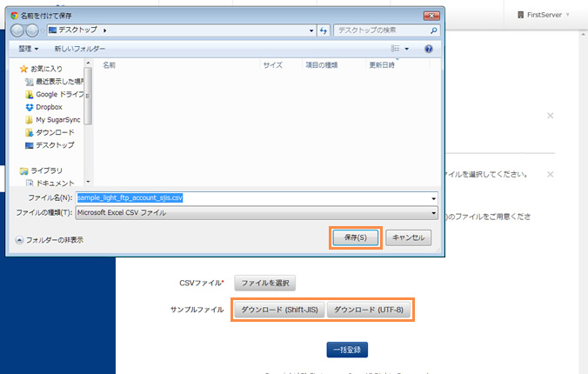This screenshot has height=374, width=588.
Task: Click the back navigation arrow in dialog
Action: [x=17, y=30]
